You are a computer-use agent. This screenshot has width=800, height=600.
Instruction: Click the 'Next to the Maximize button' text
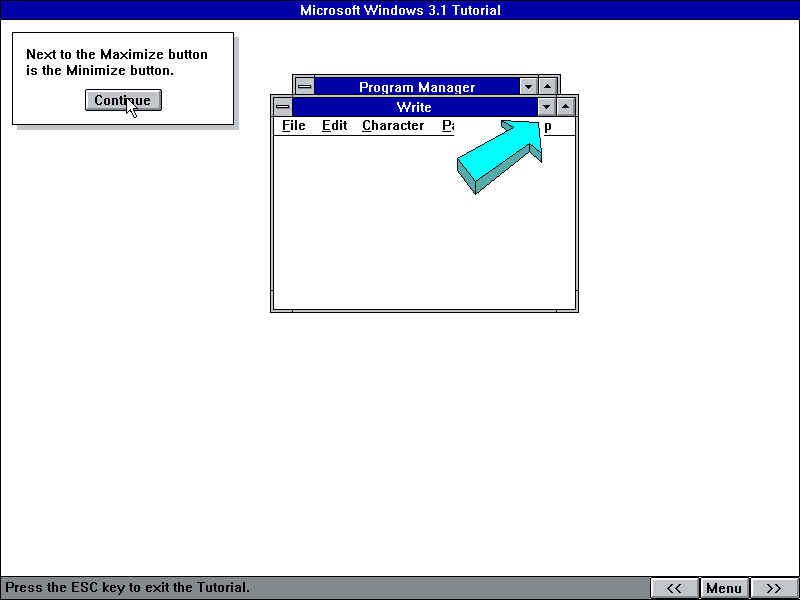point(117,54)
